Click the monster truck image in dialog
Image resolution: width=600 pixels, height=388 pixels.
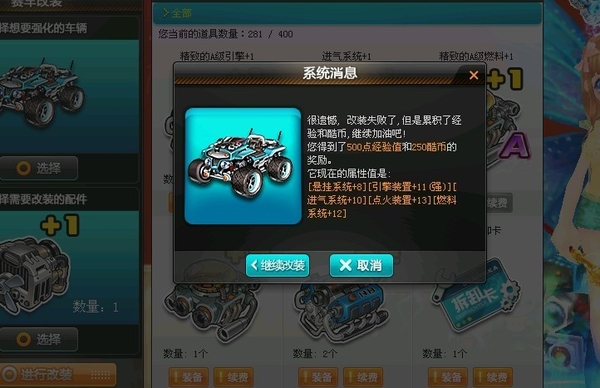click(243, 166)
